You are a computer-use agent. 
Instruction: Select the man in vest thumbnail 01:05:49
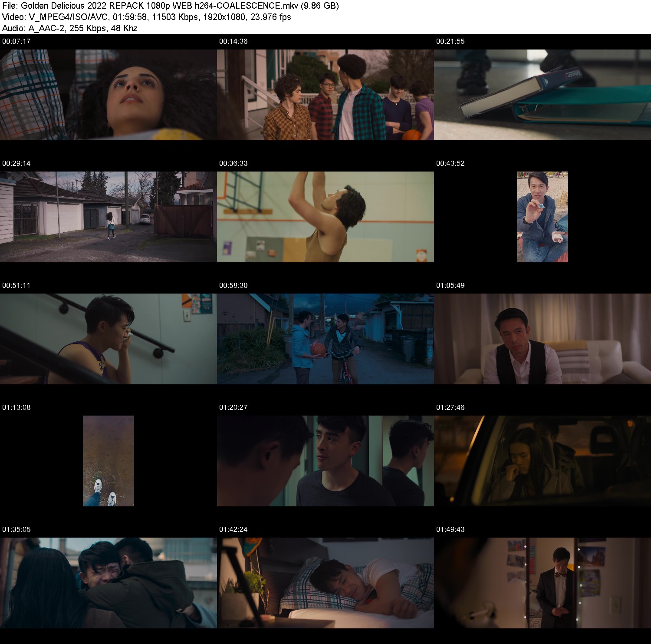(x=542, y=339)
